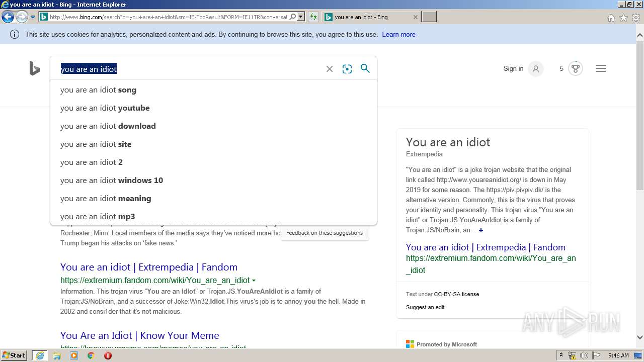
Task: Select suggestion 'you are an idiot 2'
Action: click(x=213, y=162)
